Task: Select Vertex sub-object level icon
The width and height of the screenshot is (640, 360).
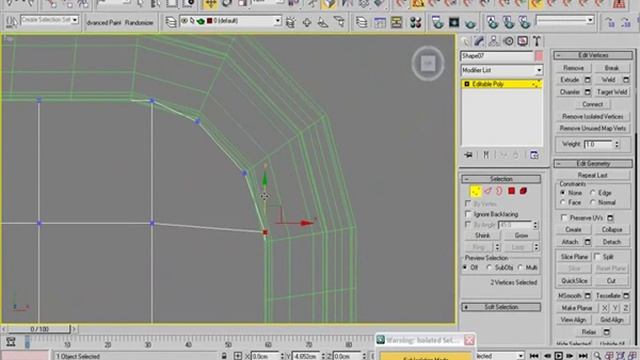Action: 476,191
